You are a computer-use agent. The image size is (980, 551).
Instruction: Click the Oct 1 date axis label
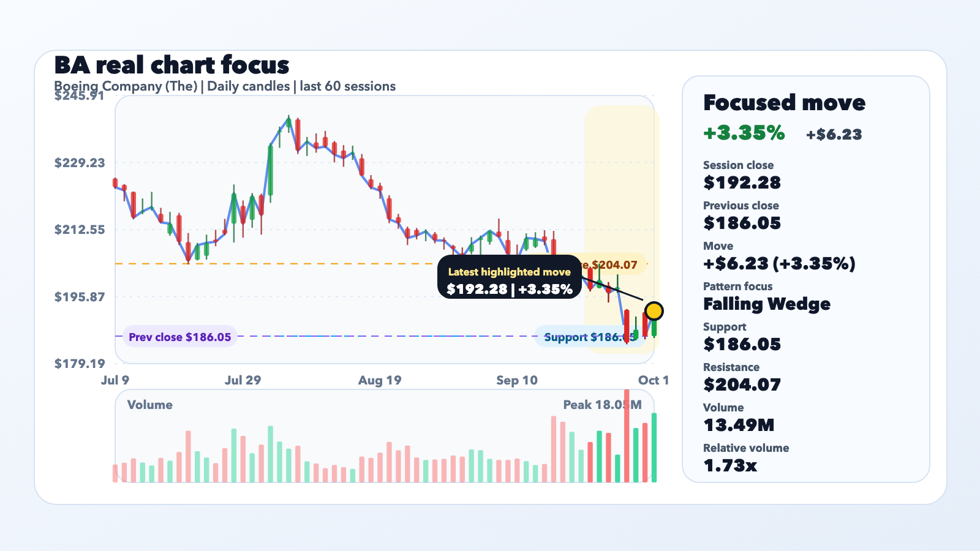click(x=654, y=380)
